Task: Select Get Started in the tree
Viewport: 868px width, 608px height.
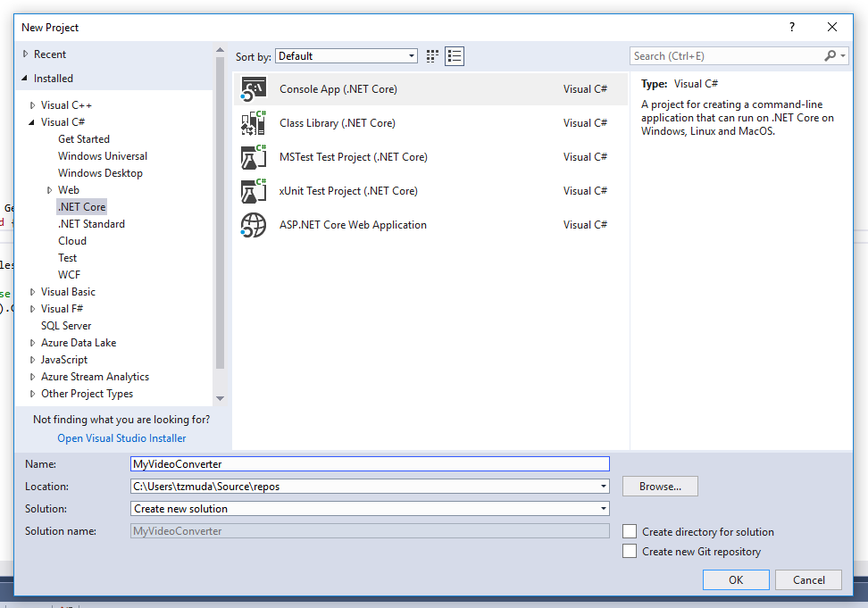Action: pos(84,139)
